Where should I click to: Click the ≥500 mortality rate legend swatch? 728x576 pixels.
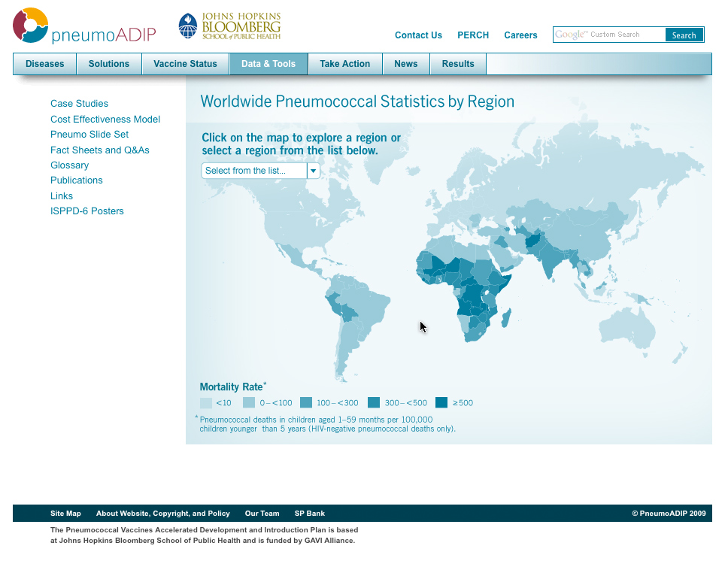(x=441, y=402)
